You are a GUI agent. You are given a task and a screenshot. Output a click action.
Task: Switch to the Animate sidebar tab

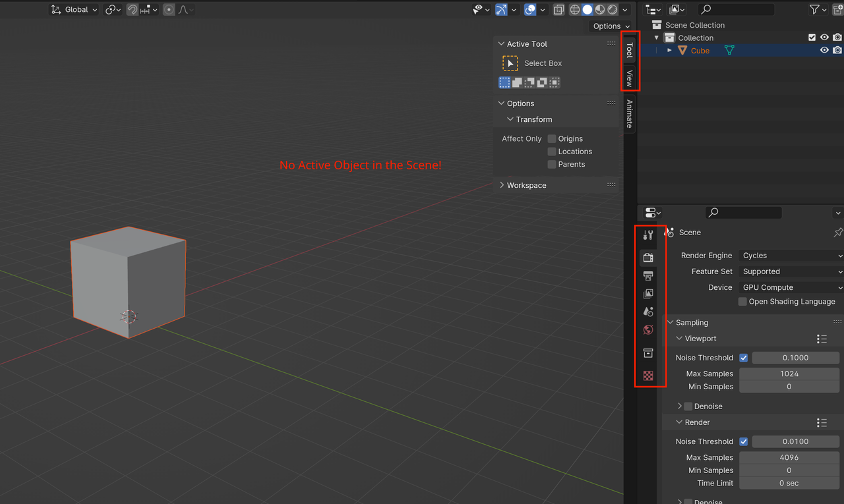pos(630,113)
